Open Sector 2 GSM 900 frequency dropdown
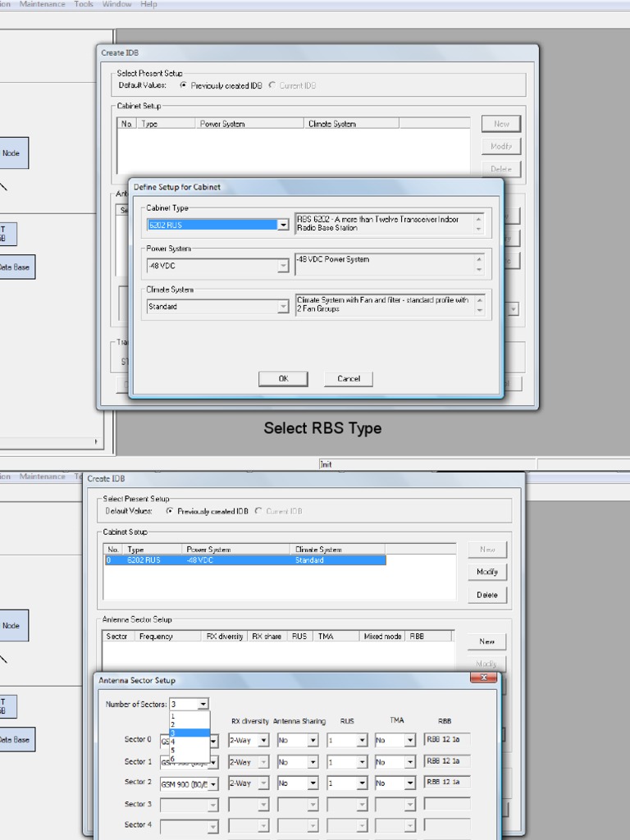630x840 pixels. (x=212, y=784)
